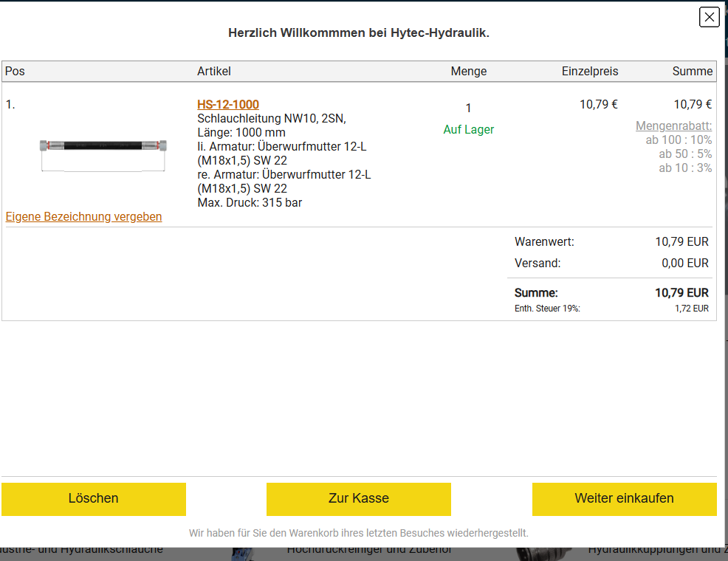The image size is (728, 561).
Task: Open the HS-12-1000 article link
Action: click(x=228, y=105)
